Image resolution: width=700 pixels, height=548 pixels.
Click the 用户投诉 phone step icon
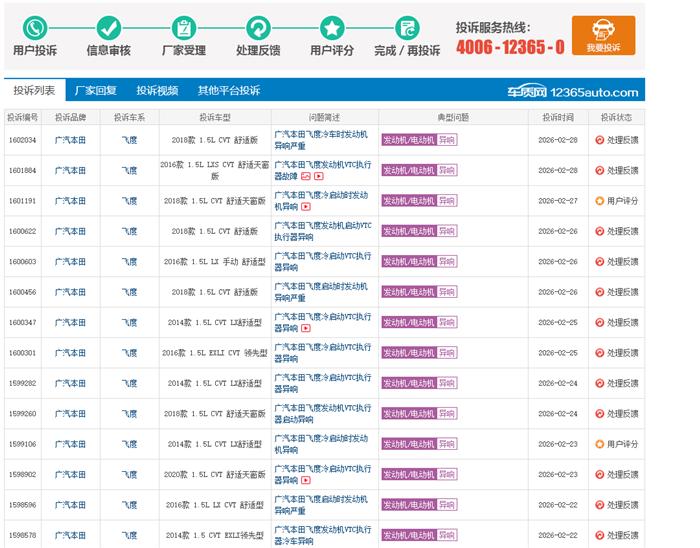tap(35, 28)
